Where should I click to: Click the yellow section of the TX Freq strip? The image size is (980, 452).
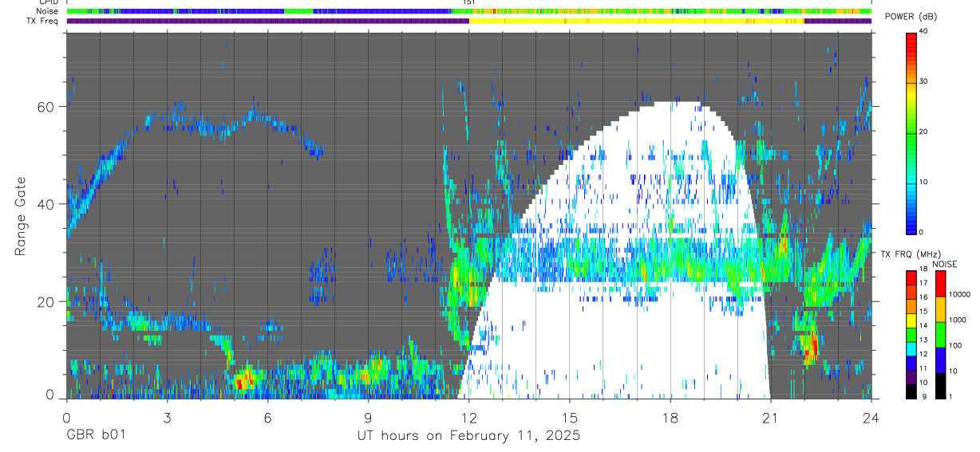(636, 22)
